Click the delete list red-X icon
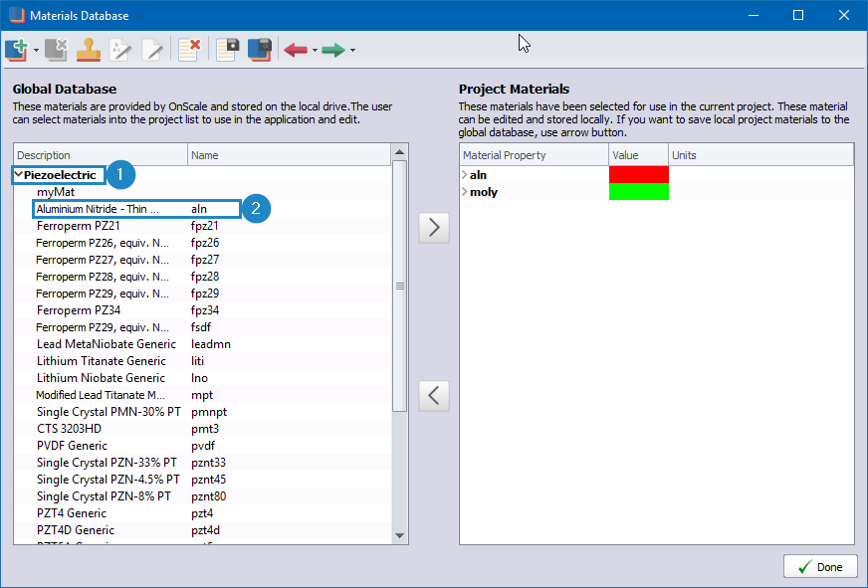 tap(189, 50)
